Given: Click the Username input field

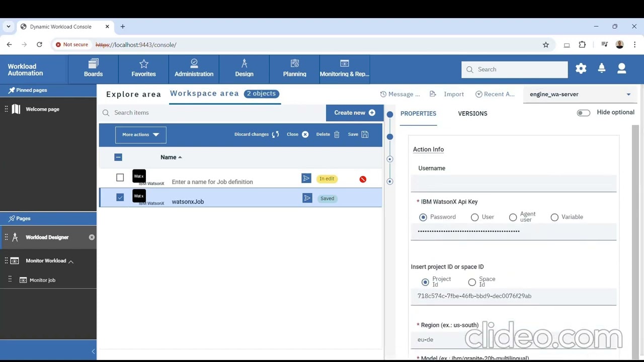Looking at the screenshot, I should coord(514,183).
